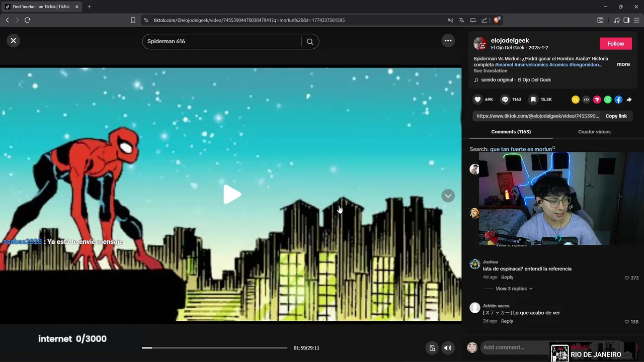Viewport: 644px width, 362px height.
Task: Click the site settings icon before tiktok.com
Action: [146, 20]
